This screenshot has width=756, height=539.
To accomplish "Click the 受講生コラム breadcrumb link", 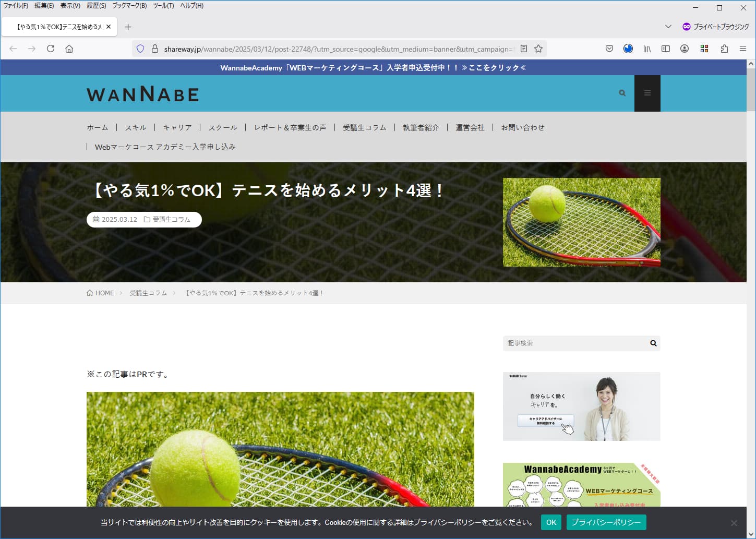I will 148,293.
